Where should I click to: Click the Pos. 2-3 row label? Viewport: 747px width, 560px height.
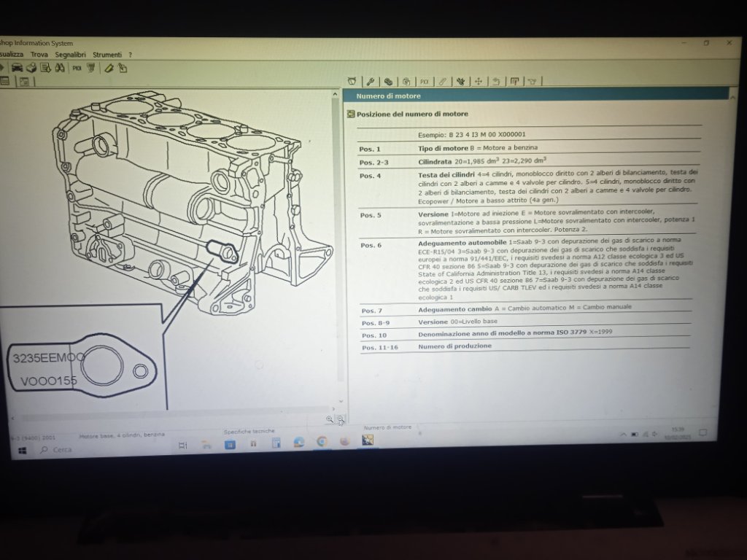(x=373, y=163)
